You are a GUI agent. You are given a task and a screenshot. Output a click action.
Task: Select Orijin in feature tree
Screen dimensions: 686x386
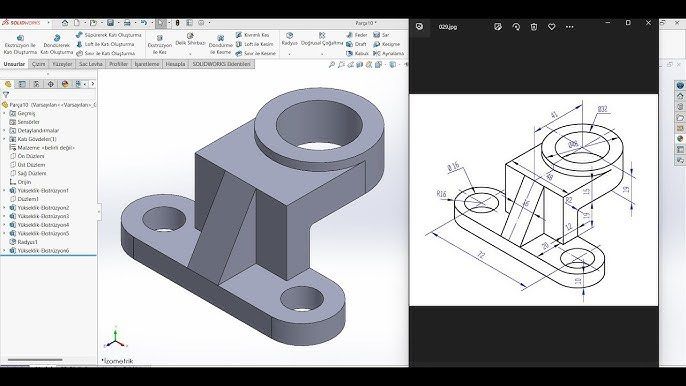coord(20,182)
